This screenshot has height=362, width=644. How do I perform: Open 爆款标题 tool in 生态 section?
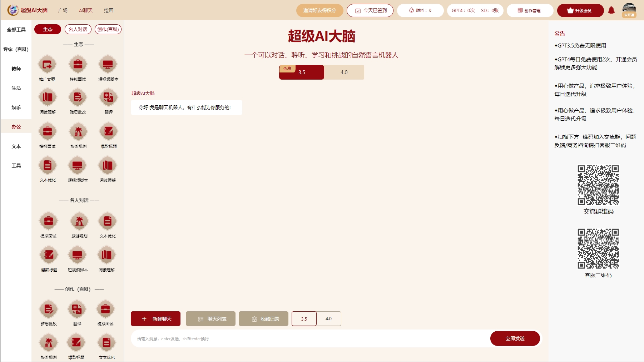[108, 132]
